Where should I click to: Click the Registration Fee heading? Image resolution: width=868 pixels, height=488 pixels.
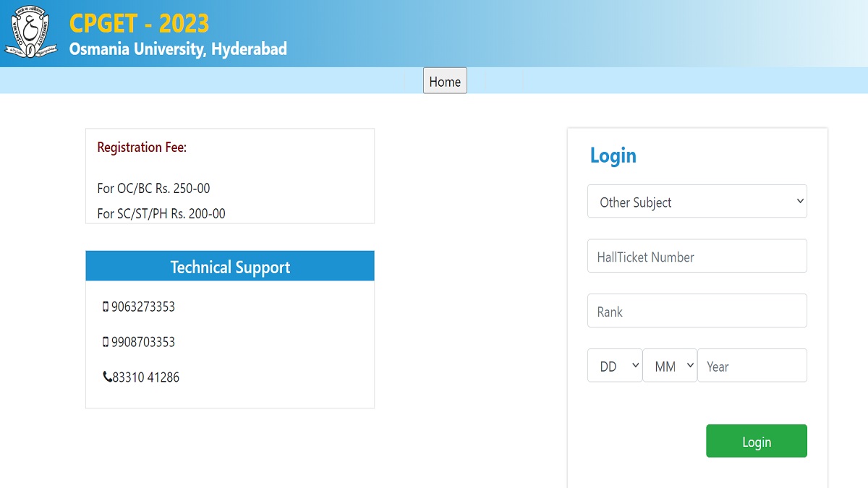pyautogui.click(x=142, y=147)
